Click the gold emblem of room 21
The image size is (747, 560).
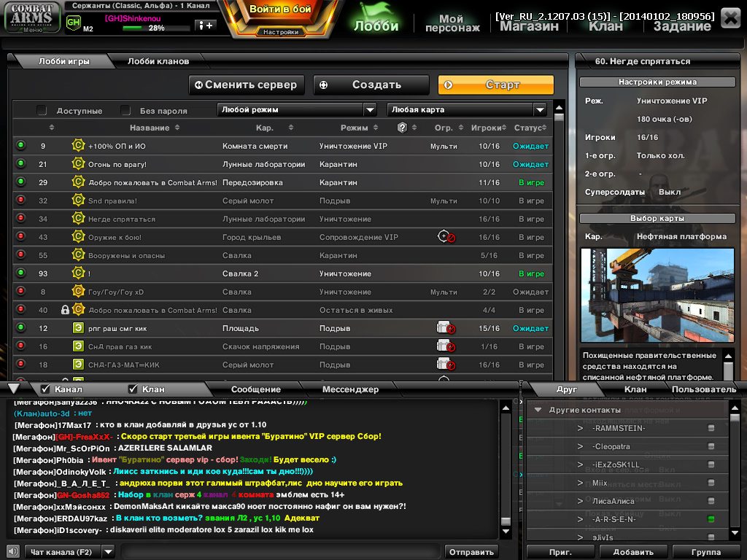pos(78,163)
